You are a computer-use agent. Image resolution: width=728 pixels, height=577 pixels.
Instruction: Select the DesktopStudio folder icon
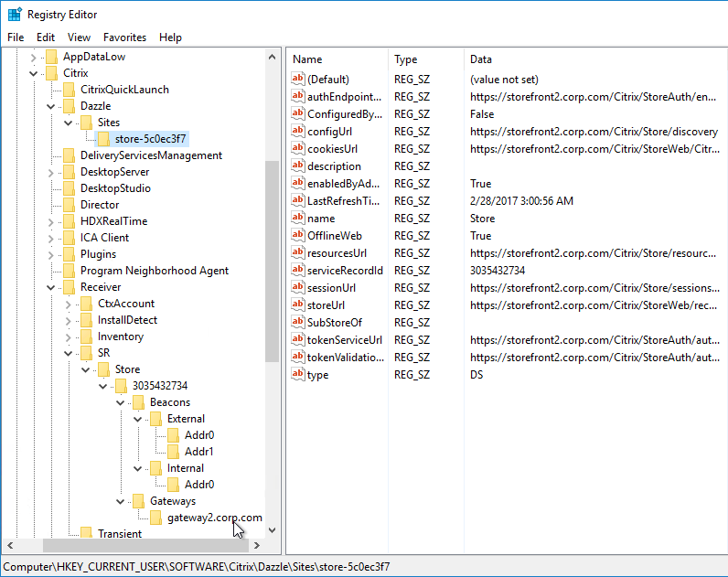(69, 188)
